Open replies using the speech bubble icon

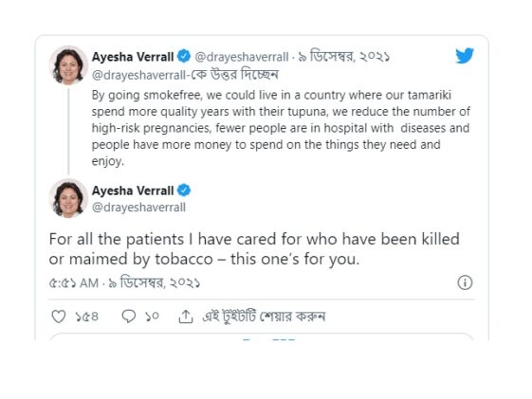[x=129, y=317]
